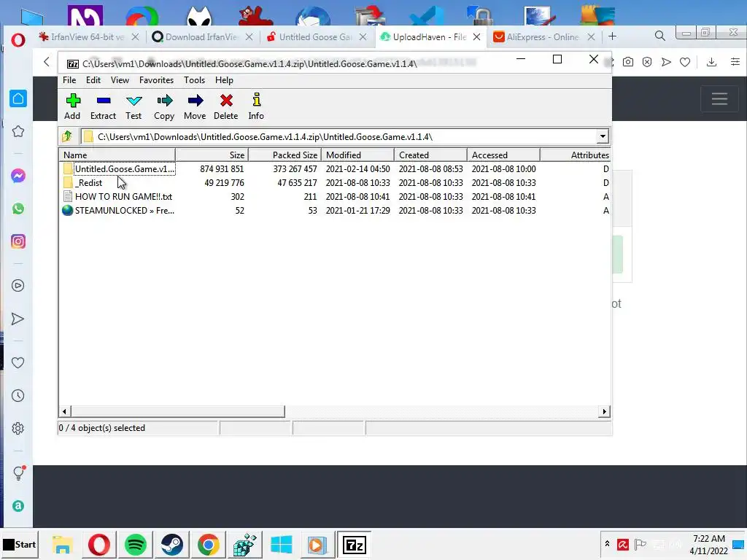
Task: Sort by Name column
Action: click(x=117, y=155)
